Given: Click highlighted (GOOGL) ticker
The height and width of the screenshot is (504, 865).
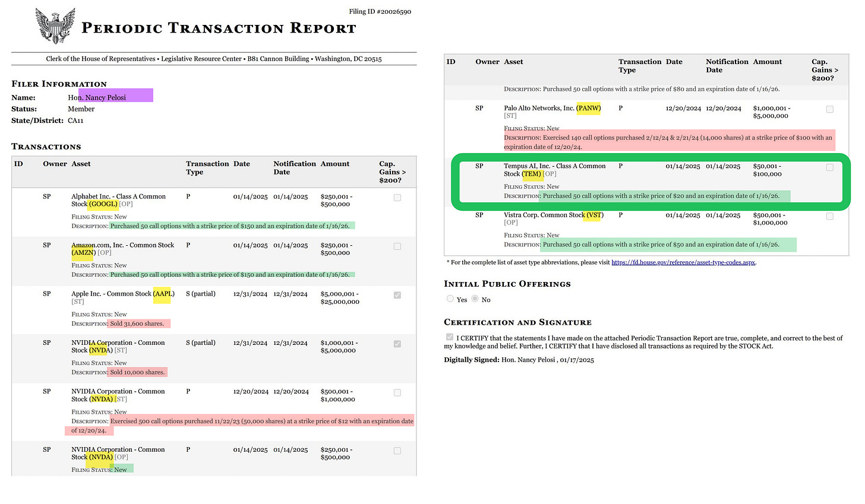Looking at the screenshot, I should [103, 204].
